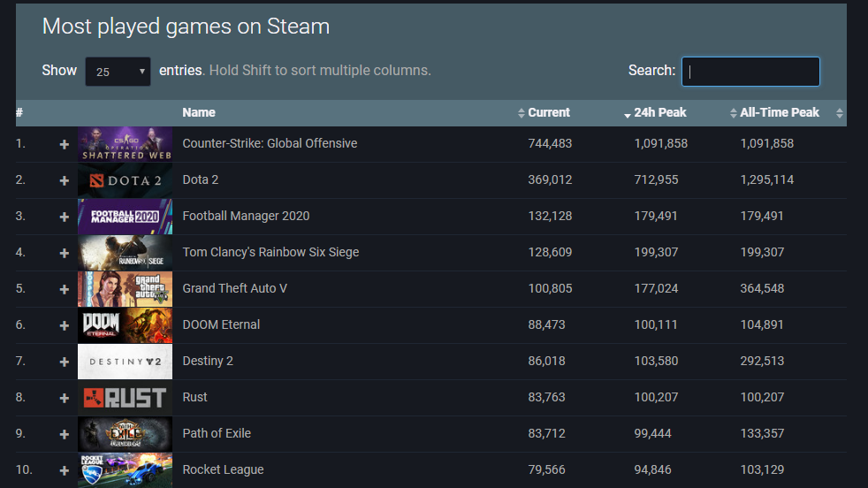This screenshot has width=868, height=488.
Task: Select Destiny 2 all-time peak 292,513
Action: pyautogui.click(x=762, y=362)
